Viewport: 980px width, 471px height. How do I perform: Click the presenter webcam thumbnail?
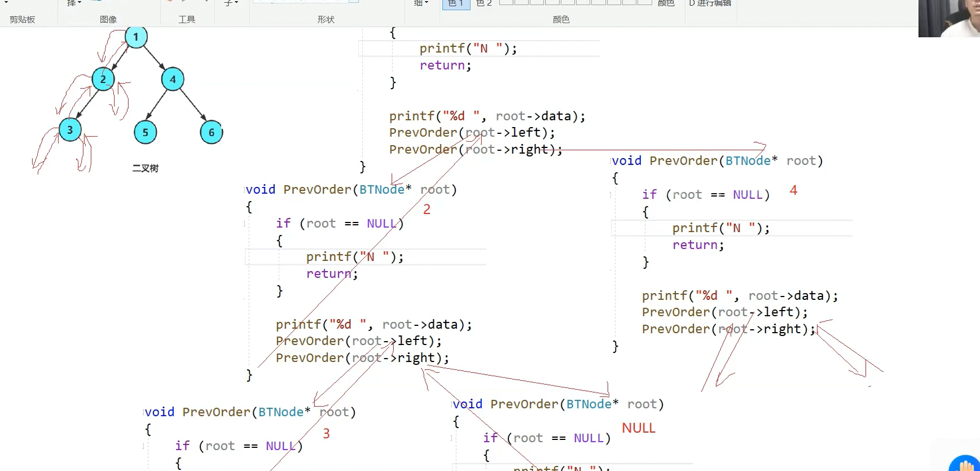[x=949, y=18]
